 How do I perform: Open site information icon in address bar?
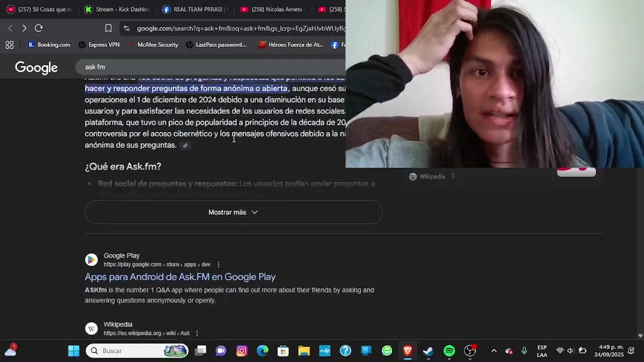(x=126, y=29)
